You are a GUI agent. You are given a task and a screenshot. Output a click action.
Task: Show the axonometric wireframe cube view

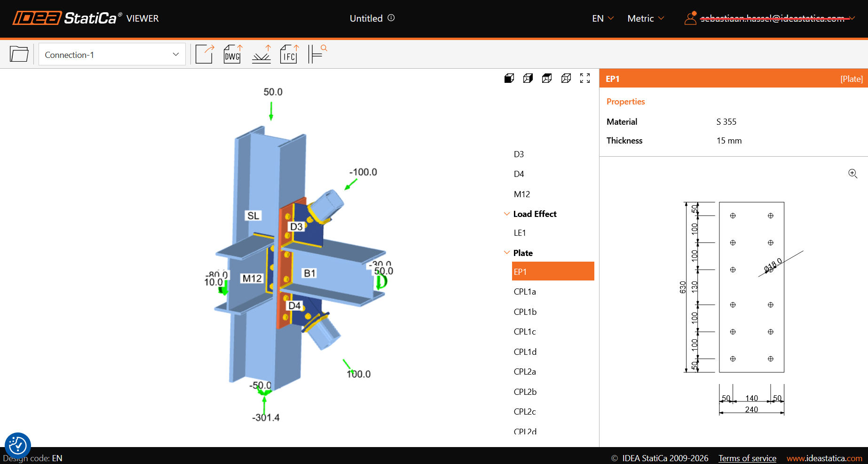[566, 78]
